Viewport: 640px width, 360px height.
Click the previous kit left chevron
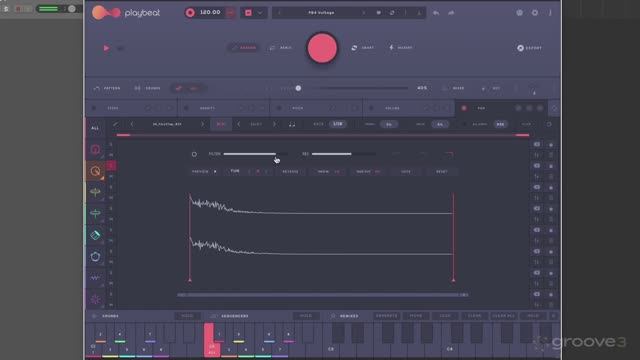click(239, 124)
